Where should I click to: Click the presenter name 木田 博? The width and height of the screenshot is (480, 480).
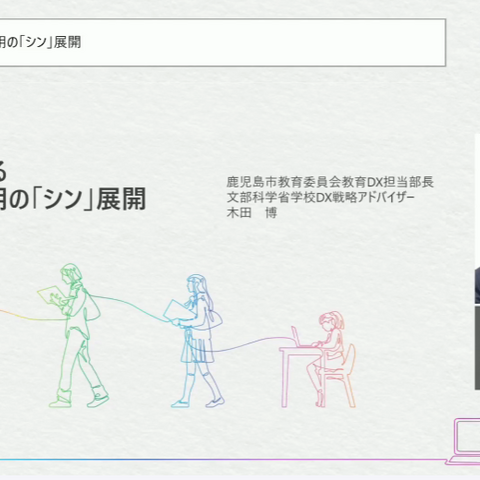tap(252, 212)
